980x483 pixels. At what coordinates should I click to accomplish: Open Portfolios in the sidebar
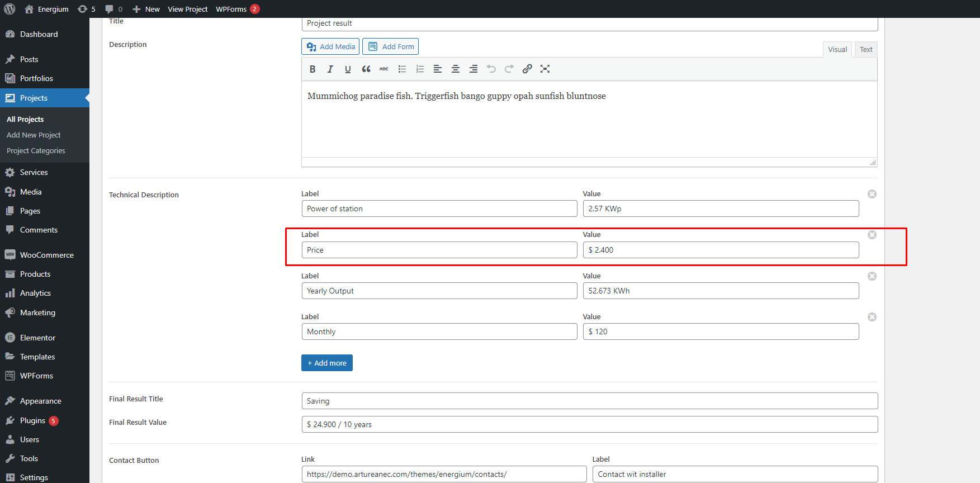[x=45, y=78]
